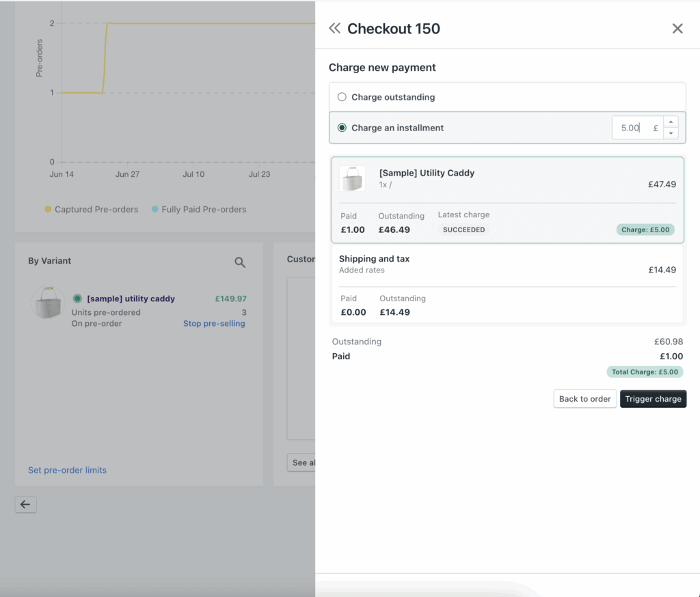The width and height of the screenshot is (700, 597).
Task: Increase installment amount with up stepper
Action: pyautogui.click(x=671, y=122)
